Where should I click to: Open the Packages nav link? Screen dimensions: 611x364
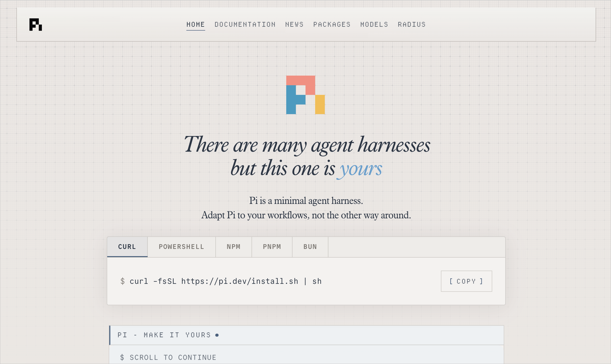tap(332, 25)
